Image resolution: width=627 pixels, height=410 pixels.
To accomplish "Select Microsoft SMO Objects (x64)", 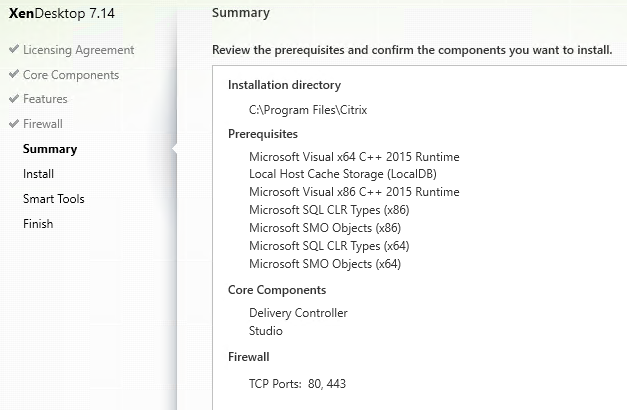I will click(325, 264).
